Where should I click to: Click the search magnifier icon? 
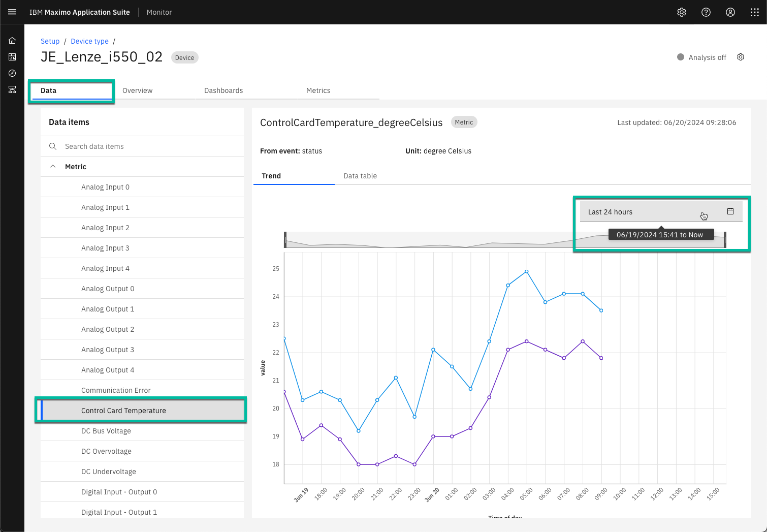pos(53,146)
